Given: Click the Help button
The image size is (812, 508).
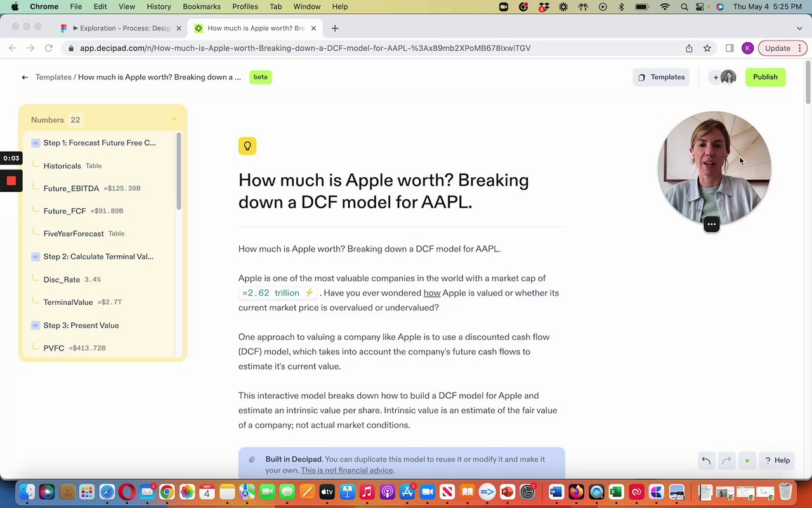Looking at the screenshot, I should 777,460.
